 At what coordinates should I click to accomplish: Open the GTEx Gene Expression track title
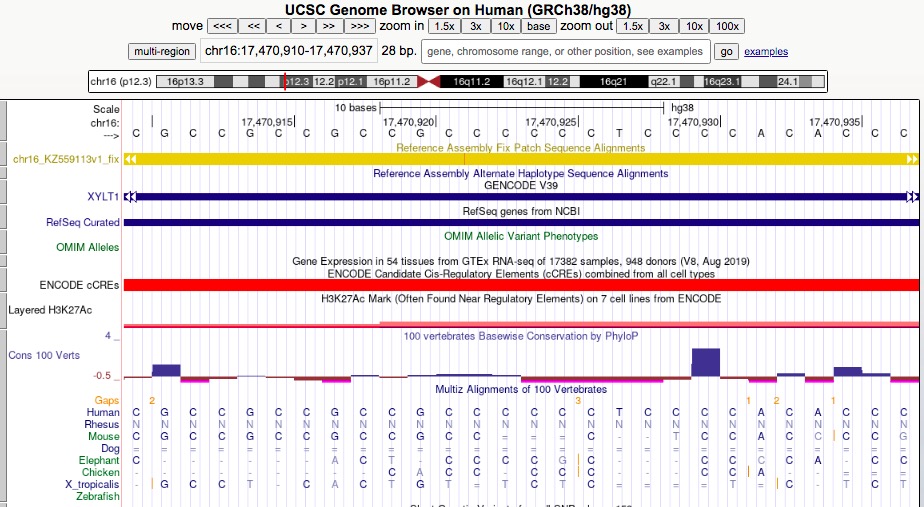(x=521, y=261)
